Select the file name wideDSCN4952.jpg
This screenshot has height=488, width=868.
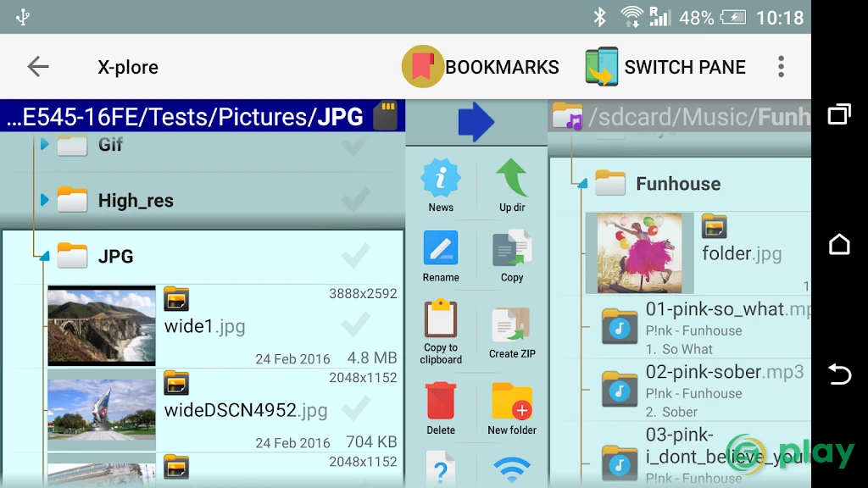tap(246, 410)
